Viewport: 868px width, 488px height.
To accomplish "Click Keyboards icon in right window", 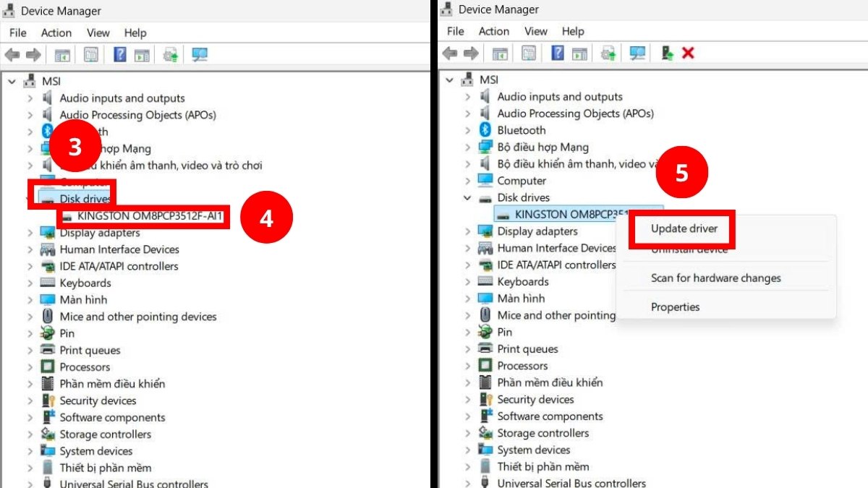I will 485,281.
